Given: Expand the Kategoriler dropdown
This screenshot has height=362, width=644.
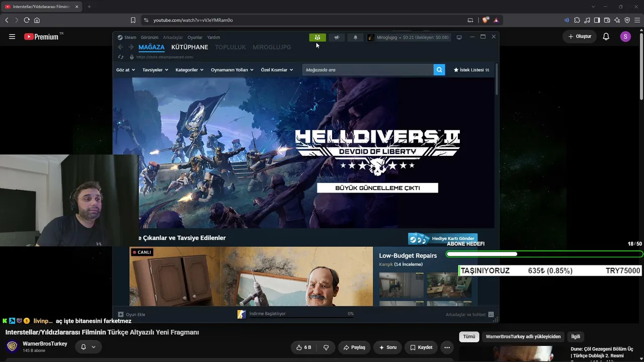Looking at the screenshot, I should 190,70.
